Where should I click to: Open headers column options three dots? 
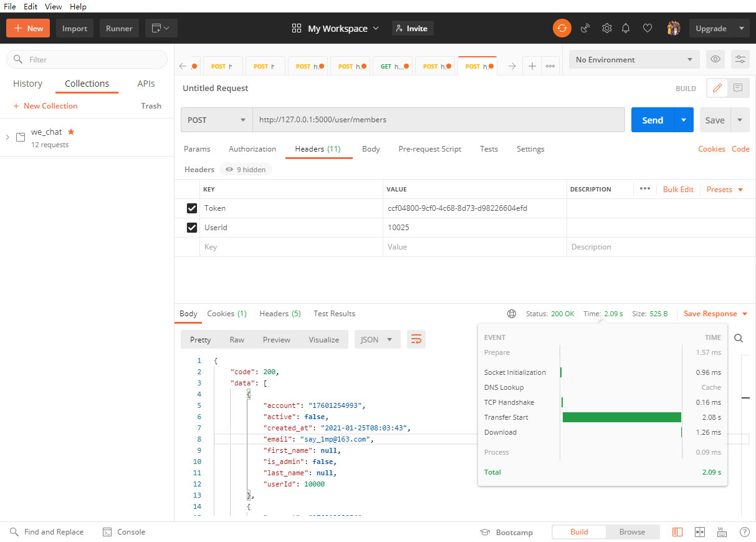[x=645, y=189]
